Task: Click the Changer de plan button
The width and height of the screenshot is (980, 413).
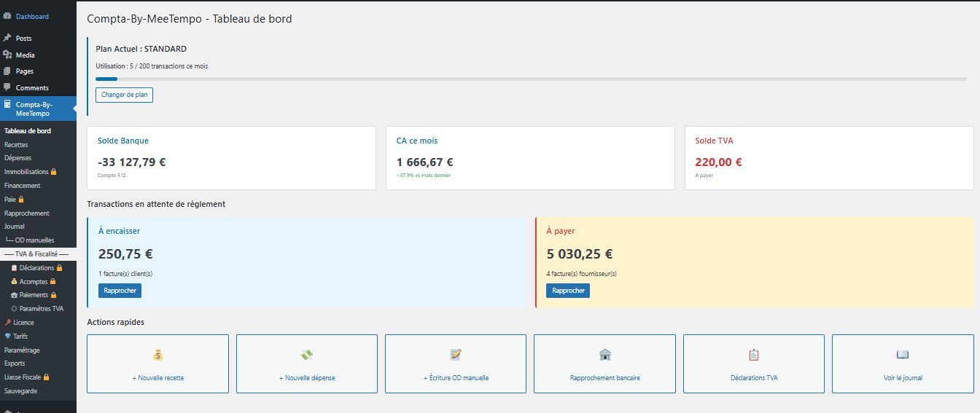Action: click(124, 95)
